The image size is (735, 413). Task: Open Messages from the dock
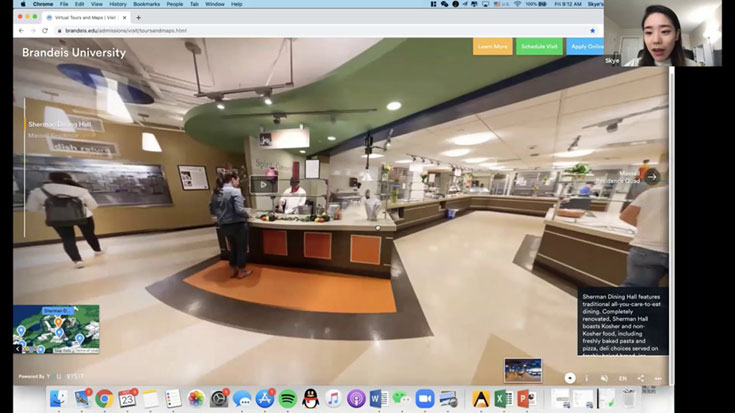coord(241,399)
